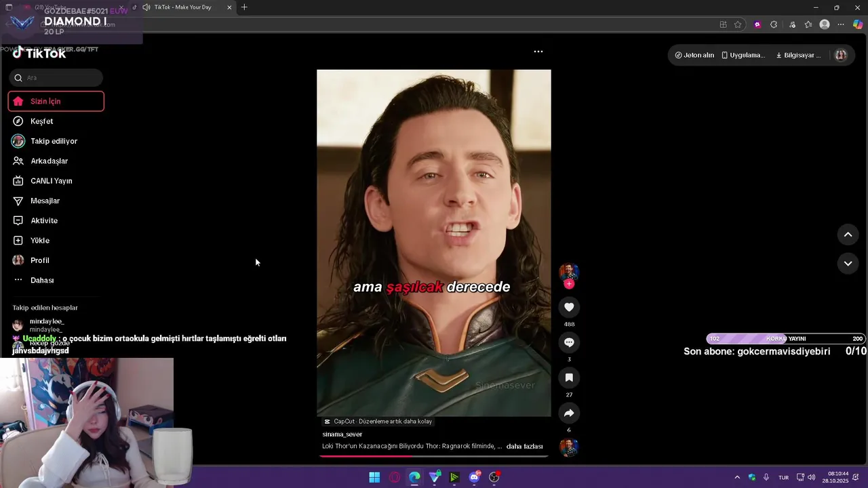
Task: Share the video with arrow icon
Action: coord(569,413)
